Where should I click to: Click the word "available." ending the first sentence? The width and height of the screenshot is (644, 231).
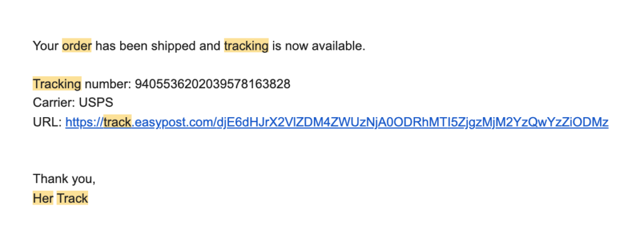338,45
